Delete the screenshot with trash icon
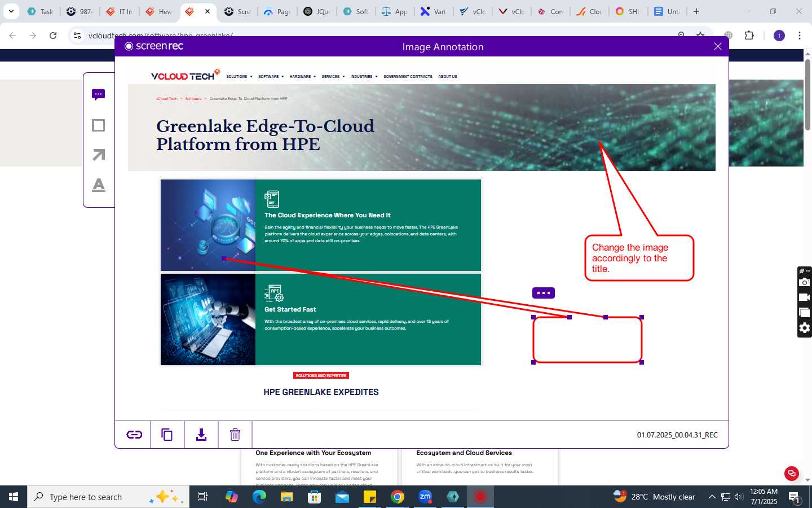Screen dimensions: 812x508 pyautogui.click(x=235, y=435)
